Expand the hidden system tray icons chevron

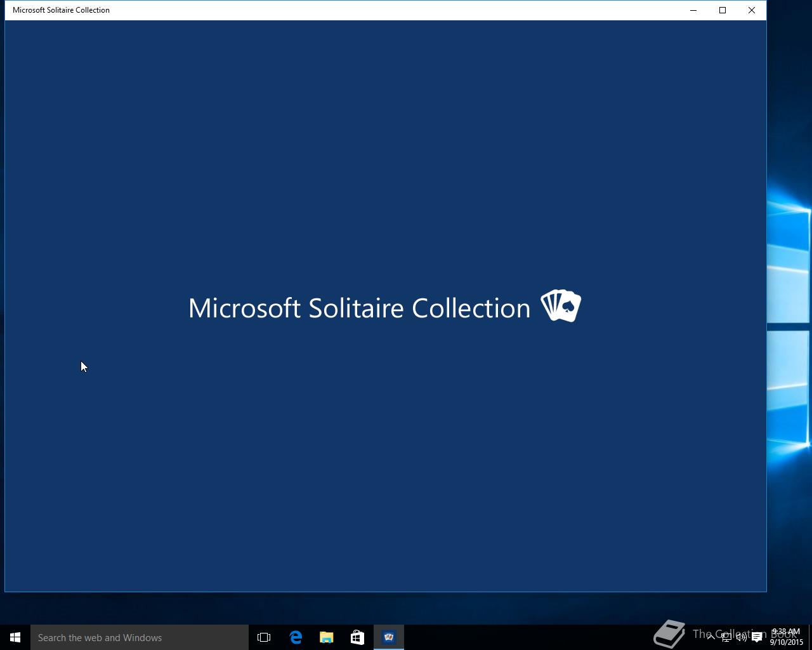point(710,637)
